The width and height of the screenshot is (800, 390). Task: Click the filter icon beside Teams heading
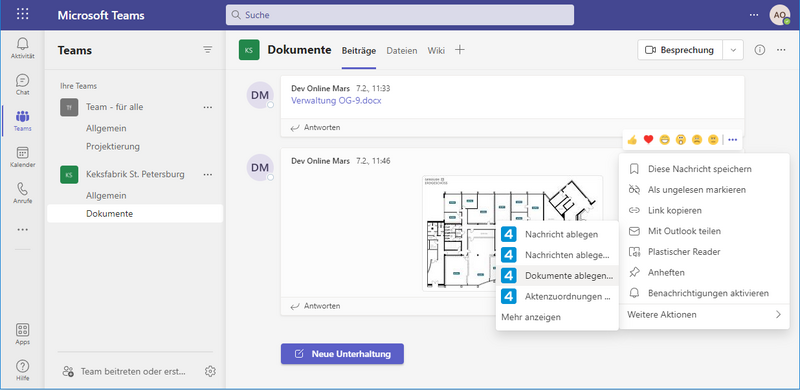207,50
